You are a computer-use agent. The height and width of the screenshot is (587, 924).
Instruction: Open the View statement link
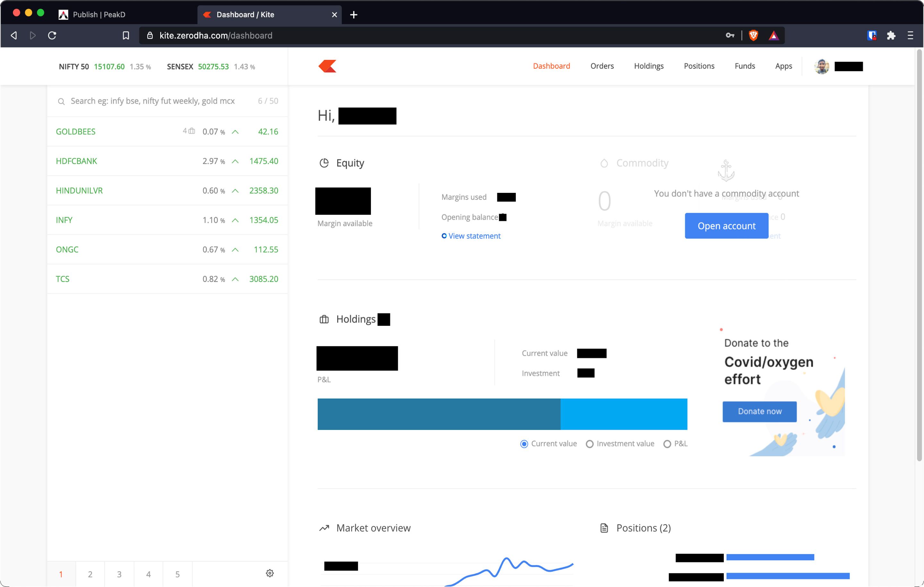(471, 236)
